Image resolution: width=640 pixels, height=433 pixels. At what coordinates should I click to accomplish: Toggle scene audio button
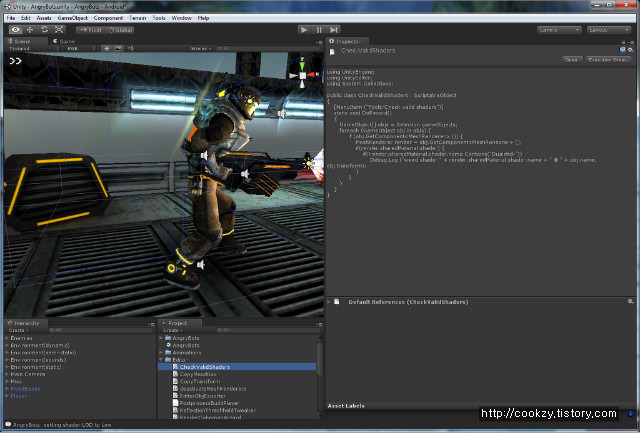[x=131, y=48]
